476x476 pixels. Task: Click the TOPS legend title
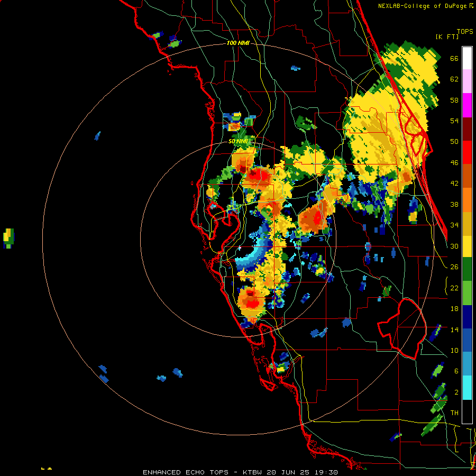click(465, 32)
